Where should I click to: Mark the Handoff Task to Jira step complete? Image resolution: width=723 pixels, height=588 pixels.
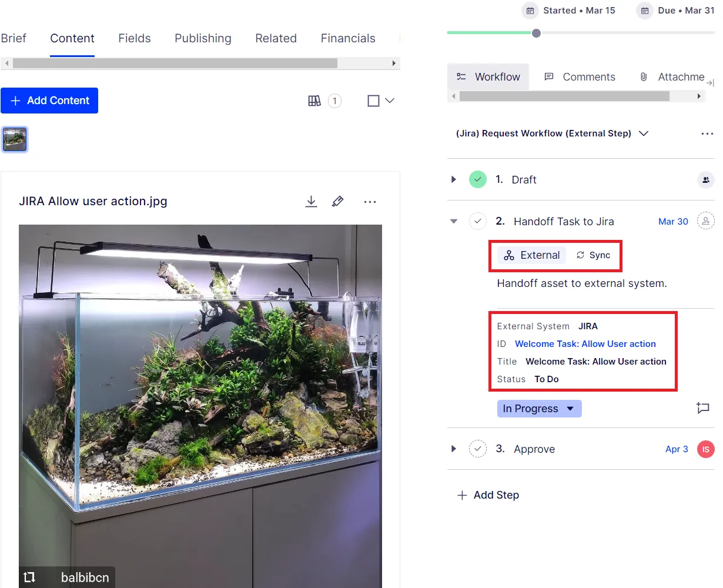tap(478, 222)
